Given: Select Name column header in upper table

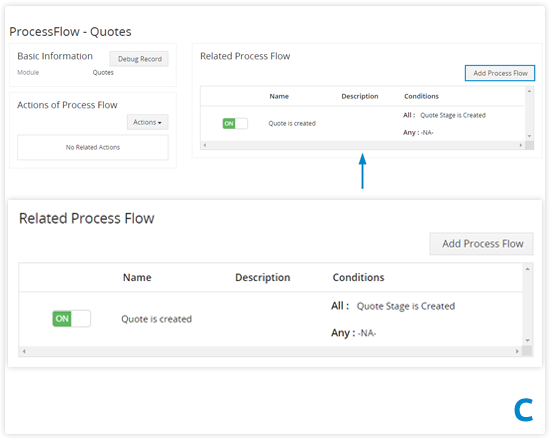Looking at the screenshot, I should (x=279, y=96).
